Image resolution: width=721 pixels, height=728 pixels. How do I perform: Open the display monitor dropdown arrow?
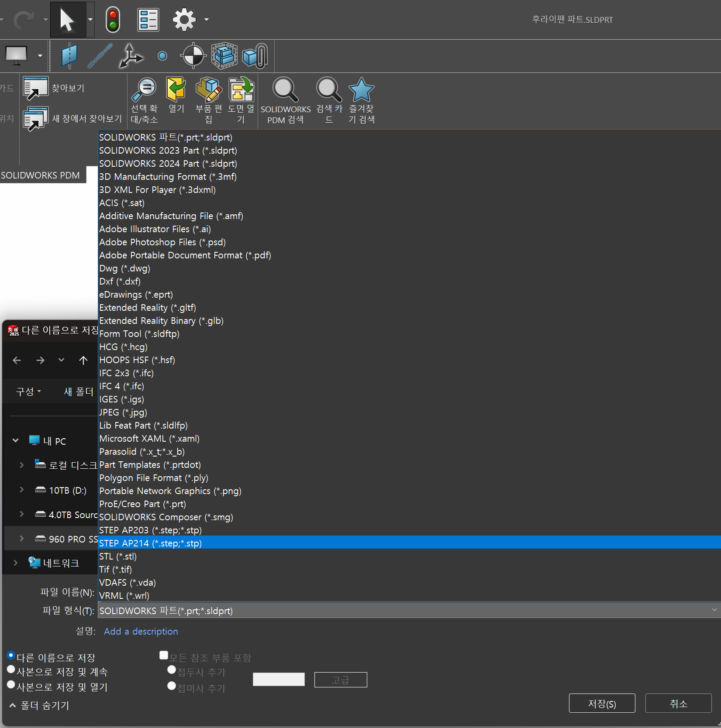coord(40,55)
